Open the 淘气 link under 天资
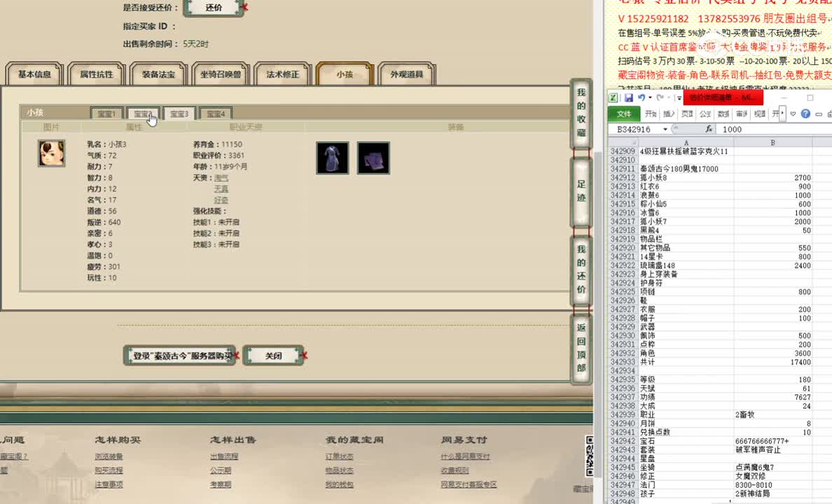The image size is (832, 504). point(223,178)
